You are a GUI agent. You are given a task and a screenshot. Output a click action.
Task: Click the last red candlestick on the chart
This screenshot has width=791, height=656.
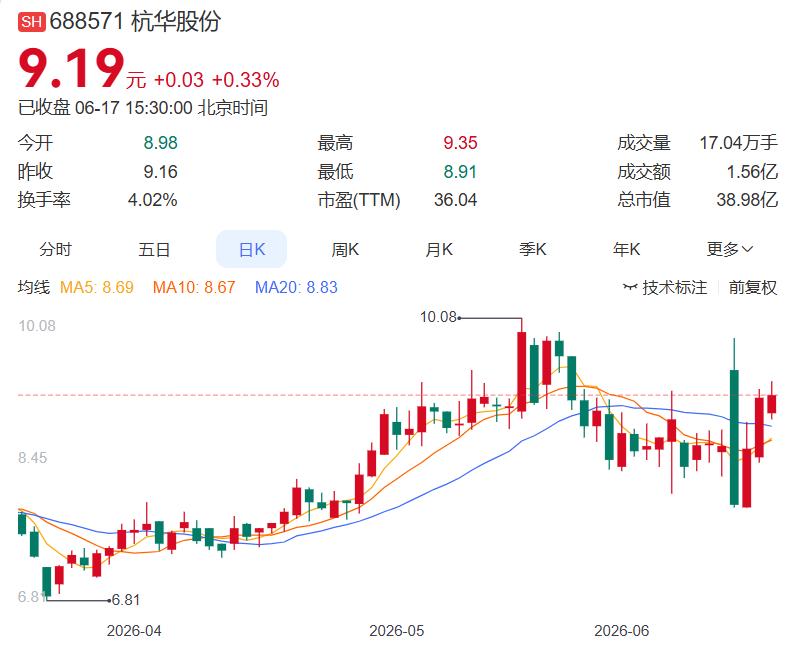click(772, 404)
